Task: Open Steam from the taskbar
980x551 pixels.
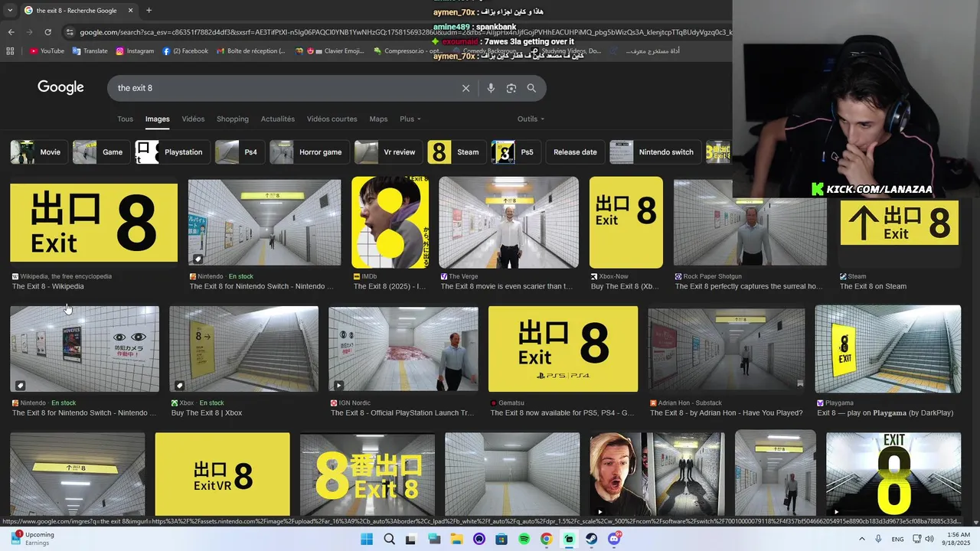Action: coord(592,539)
